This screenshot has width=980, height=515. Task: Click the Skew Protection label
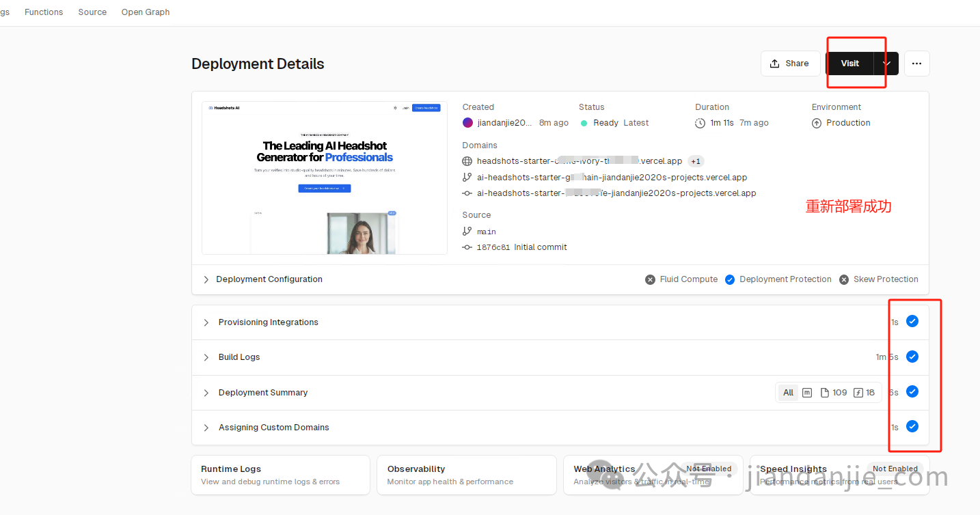tap(886, 279)
